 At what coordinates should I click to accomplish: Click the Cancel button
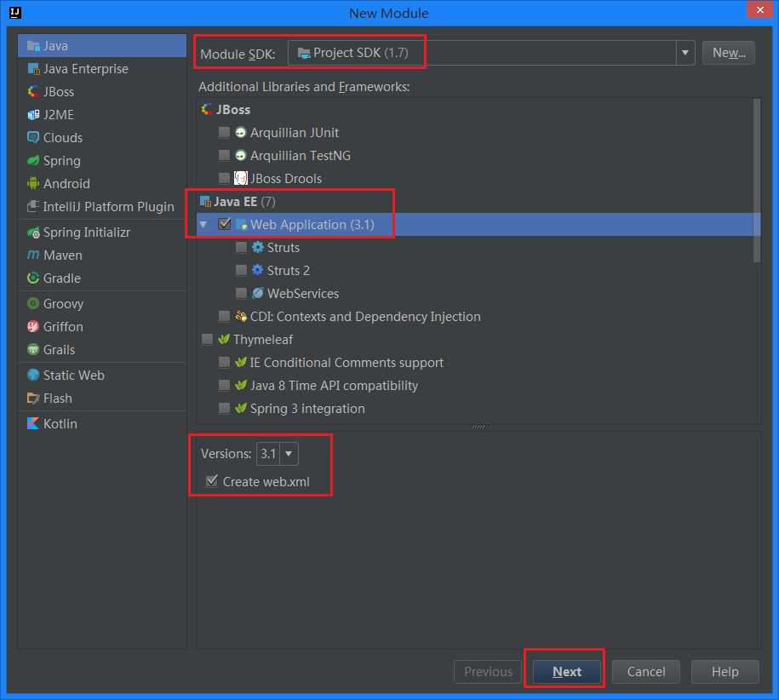646,672
